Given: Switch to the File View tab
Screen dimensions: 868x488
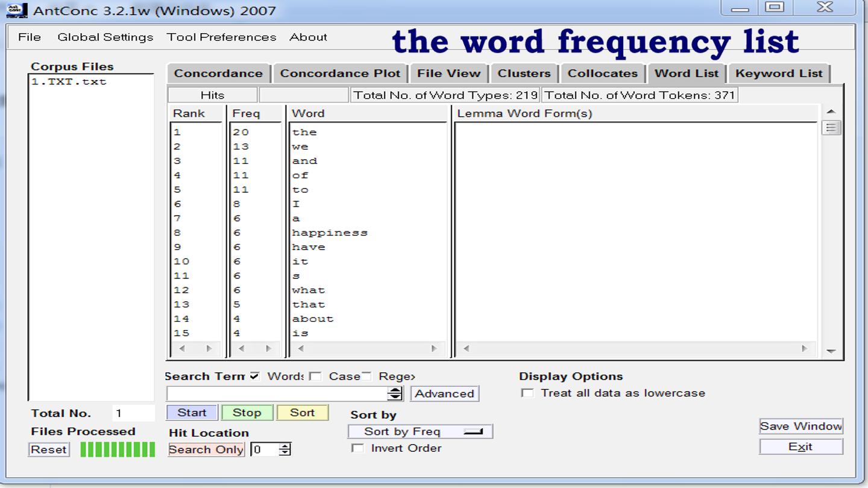Looking at the screenshot, I should [449, 74].
